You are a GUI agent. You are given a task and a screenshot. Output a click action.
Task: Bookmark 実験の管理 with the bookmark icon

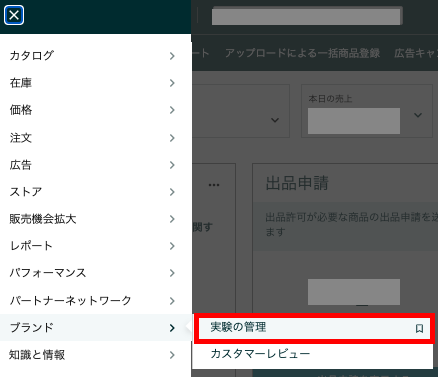click(419, 329)
